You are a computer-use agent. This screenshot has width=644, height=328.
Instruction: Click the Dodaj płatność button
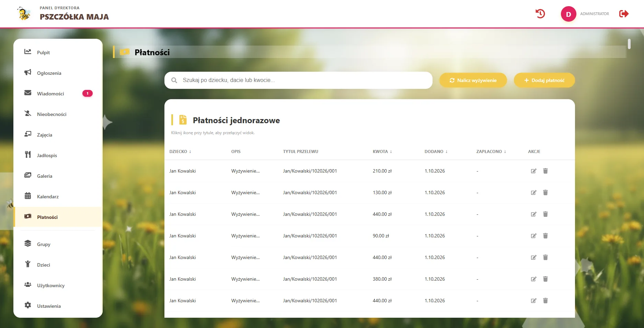(x=544, y=80)
